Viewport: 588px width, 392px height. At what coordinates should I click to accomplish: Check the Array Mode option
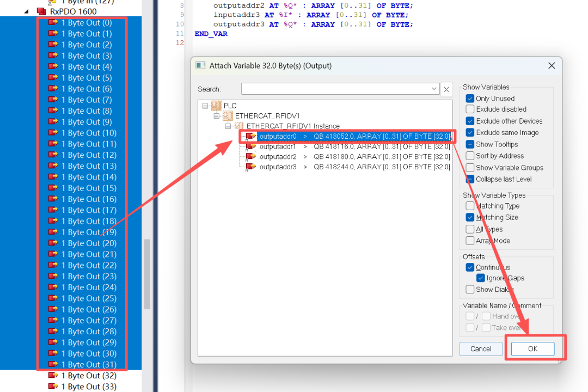point(470,241)
